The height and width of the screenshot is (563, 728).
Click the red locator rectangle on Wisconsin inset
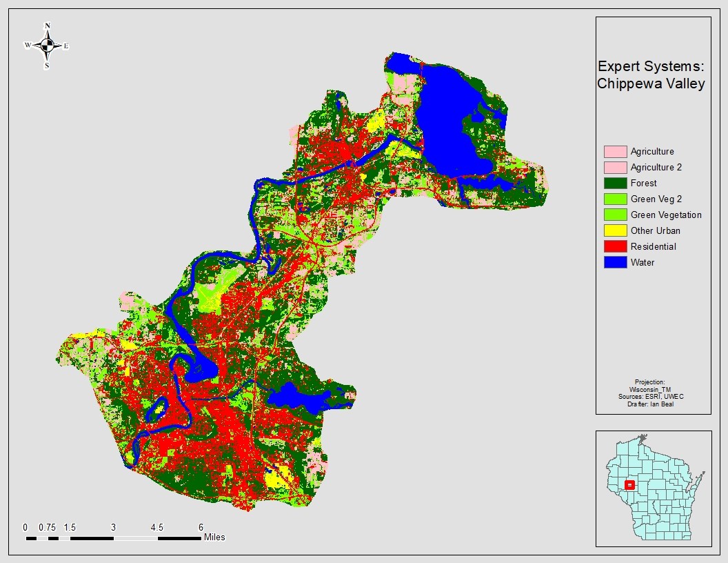629,484
